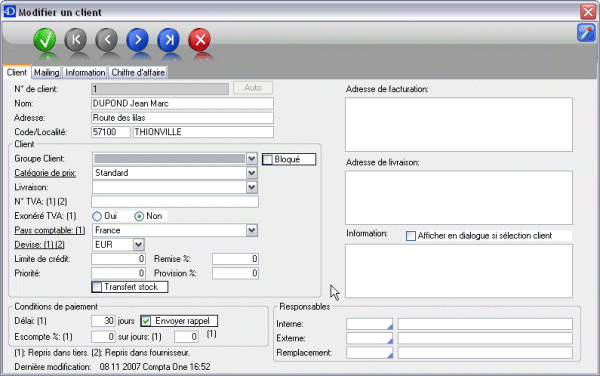Close the Modifier un client window
This screenshot has width=600, height=376.
[x=588, y=11]
